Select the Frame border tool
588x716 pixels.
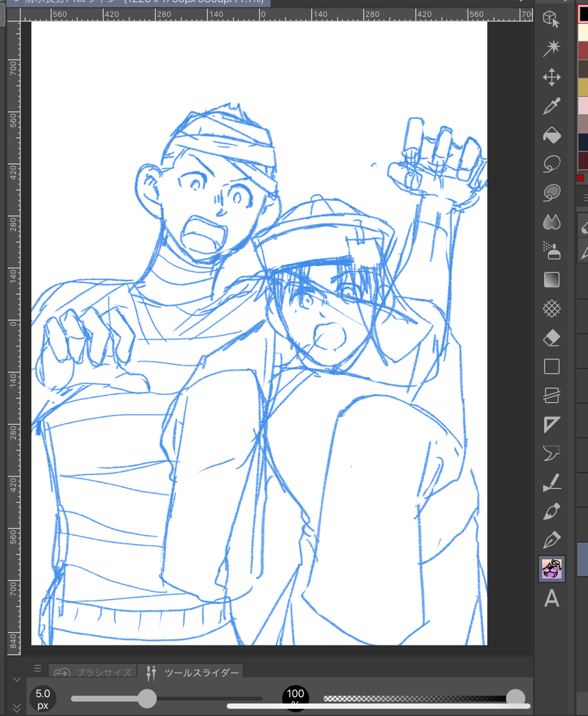[551, 395]
